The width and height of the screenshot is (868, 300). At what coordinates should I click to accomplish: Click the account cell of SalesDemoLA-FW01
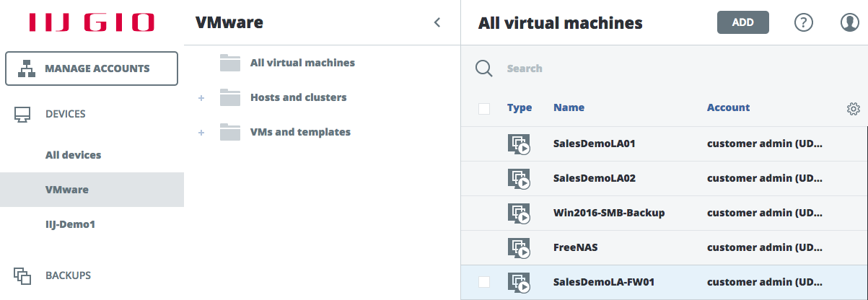click(765, 282)
